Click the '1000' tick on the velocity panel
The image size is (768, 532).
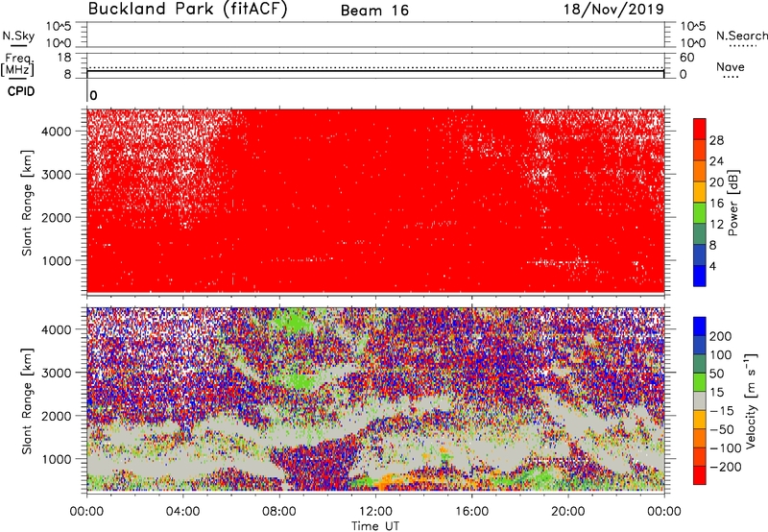[56, 459]
